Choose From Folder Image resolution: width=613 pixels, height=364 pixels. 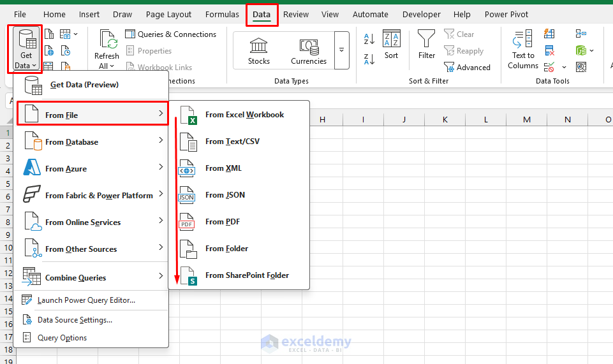(x=239, y=249)
